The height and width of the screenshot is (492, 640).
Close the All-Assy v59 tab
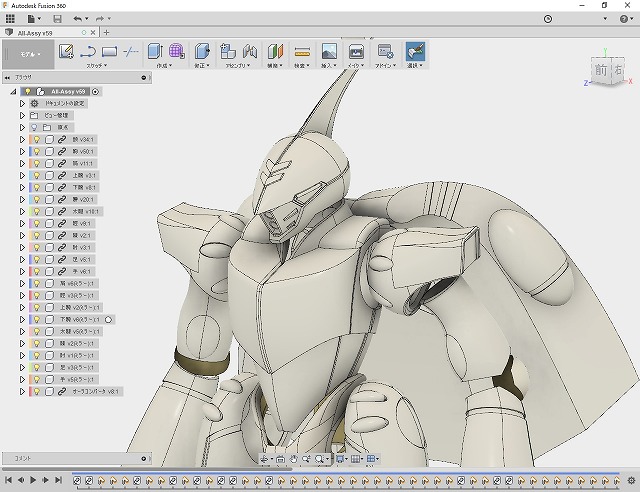pos(93,33)
